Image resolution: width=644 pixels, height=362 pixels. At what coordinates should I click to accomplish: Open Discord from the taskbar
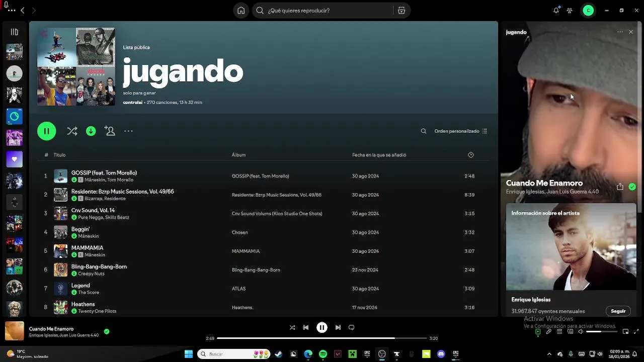tap(441, 354)
